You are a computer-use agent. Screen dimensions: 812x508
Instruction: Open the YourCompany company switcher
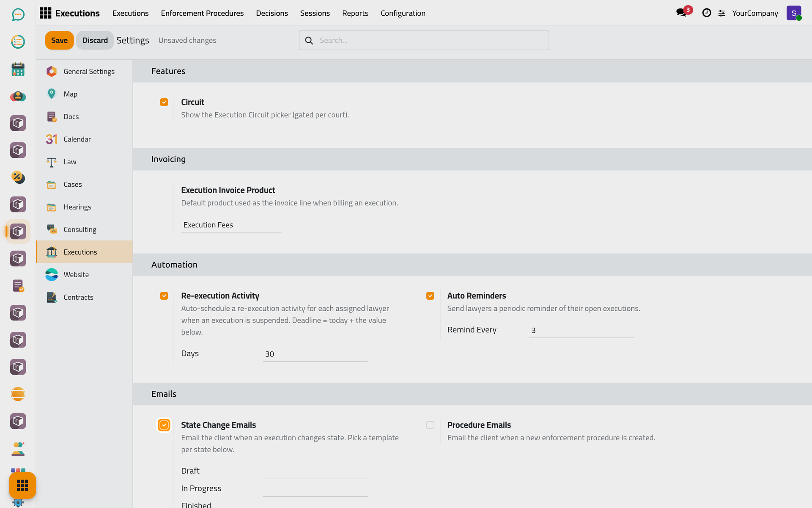tap(755, 13)
